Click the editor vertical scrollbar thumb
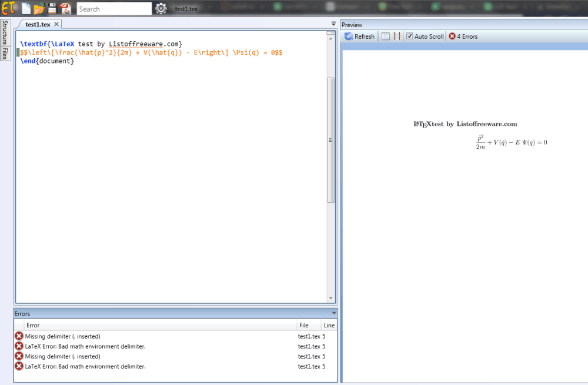 coord(330,140)
